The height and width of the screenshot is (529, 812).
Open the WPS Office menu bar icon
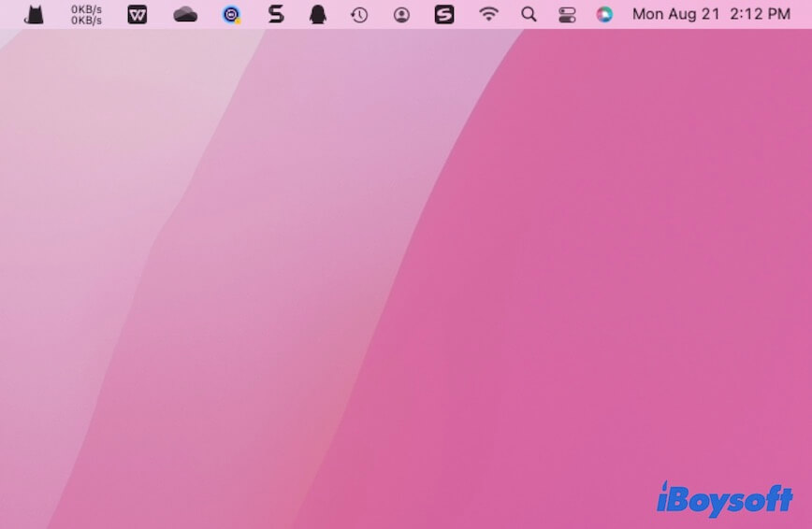coord(138,15)
